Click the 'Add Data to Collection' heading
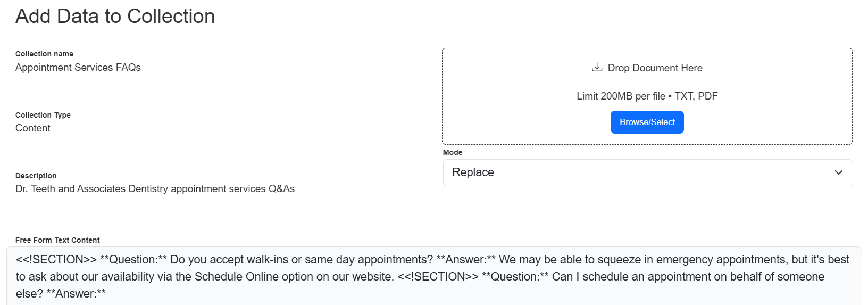868x305 pixels. pyautogui.click(x=115, y=17)
